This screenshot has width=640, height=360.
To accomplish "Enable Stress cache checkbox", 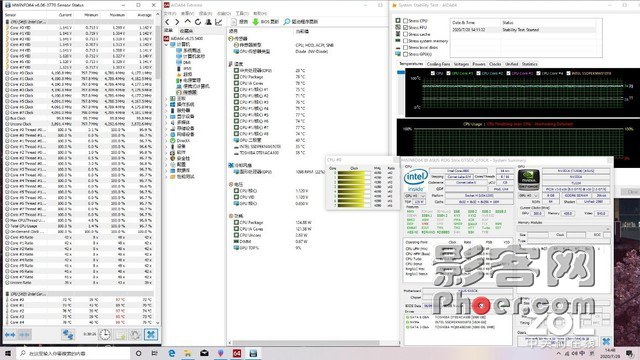I will click(x=405, y=34).
